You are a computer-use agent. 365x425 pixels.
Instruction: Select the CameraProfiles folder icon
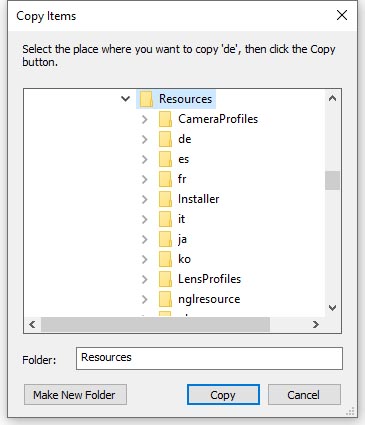[165, 119]
